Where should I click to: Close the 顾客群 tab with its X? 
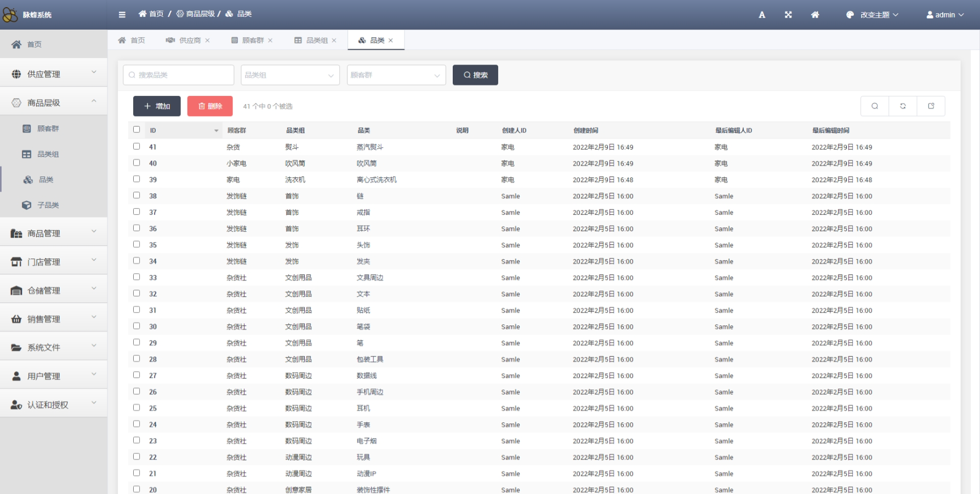click(270, 41)
